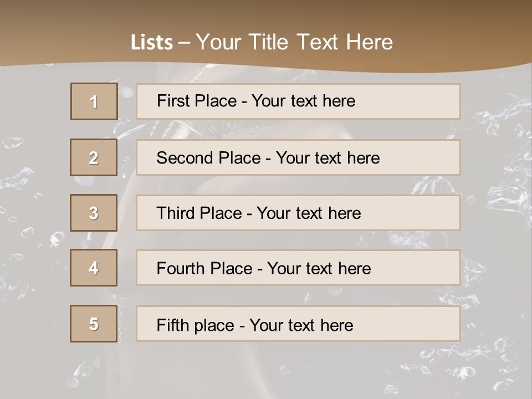The image size is (532, 399).
Task: Click the box numbered 1
Action: tap(94, 101)
